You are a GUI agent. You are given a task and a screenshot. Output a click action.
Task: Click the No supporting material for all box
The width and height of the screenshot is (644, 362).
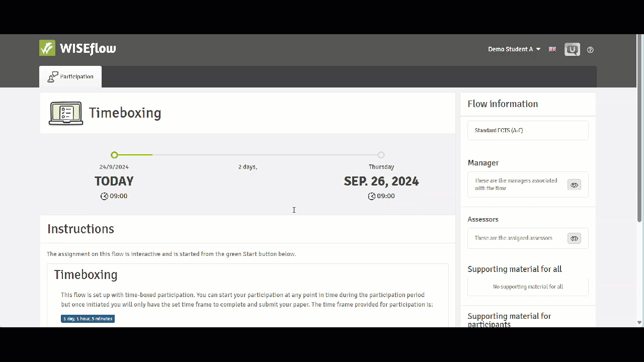(527, 287)
